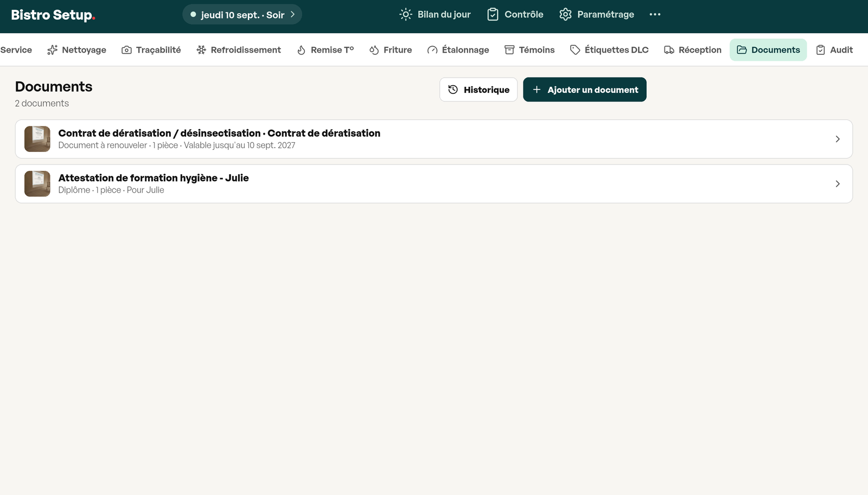This screenshot has height=495, width=868.
Task: Click the flame icon for Remise T°
Action: coord(301,50)
